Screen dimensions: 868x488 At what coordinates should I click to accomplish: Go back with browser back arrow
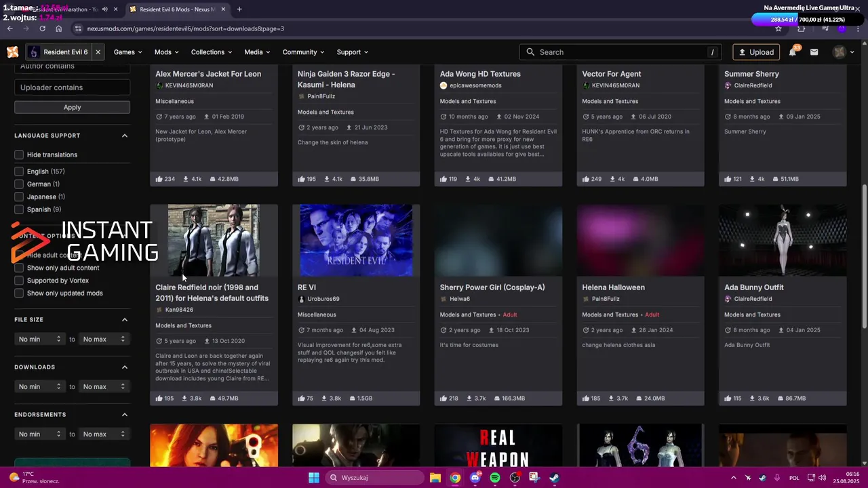[x=9, y=28]
